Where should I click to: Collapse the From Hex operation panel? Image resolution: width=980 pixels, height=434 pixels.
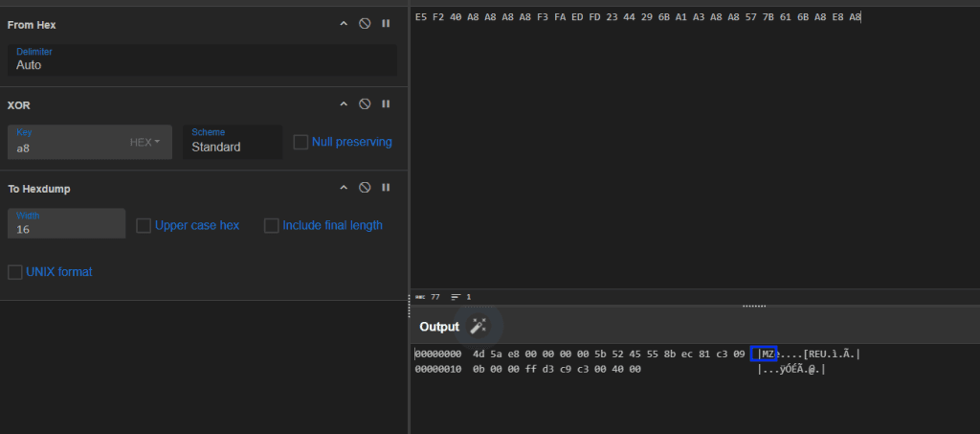coord(344,24)
